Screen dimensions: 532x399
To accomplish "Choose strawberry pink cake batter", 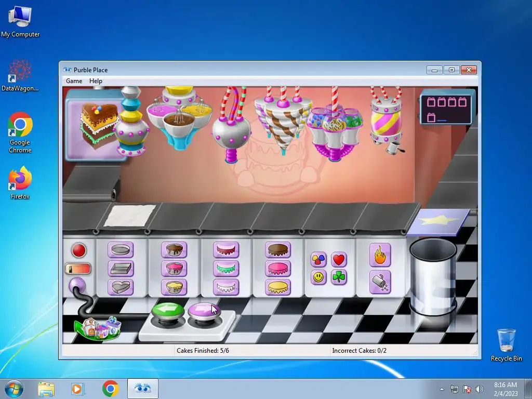I will coord(174,269).
